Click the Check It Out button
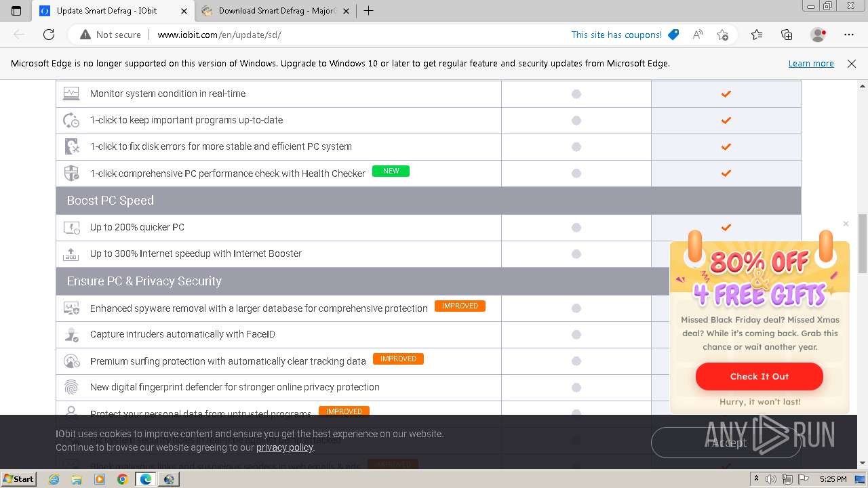Viewport: 868px width, 488px height. point(759,376)
